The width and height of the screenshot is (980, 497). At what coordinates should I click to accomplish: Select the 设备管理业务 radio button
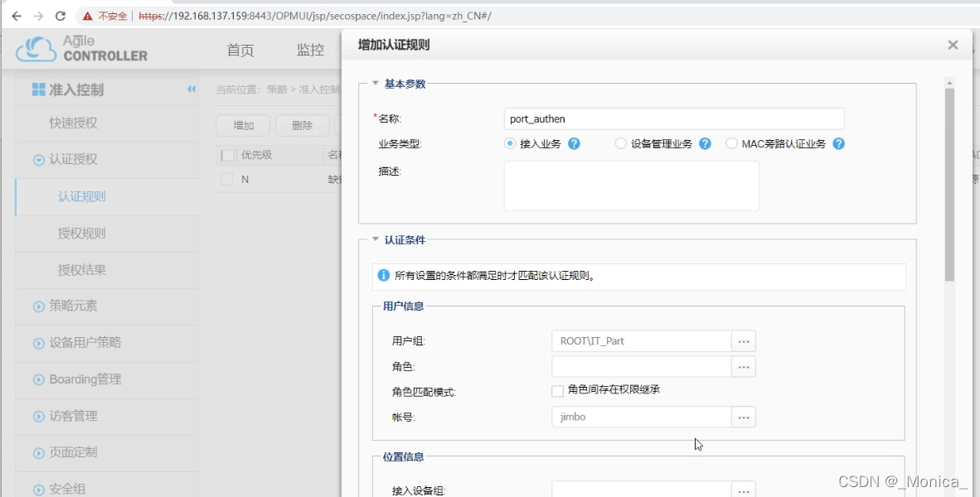(621, 143)
